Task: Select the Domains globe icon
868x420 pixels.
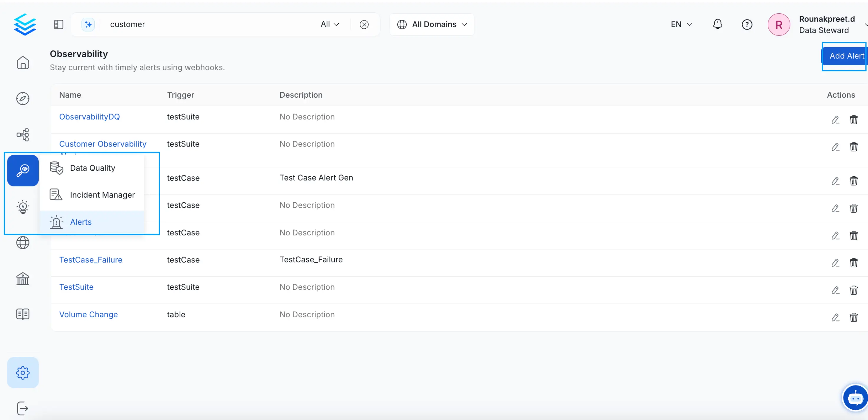Action: pos(23,242)
